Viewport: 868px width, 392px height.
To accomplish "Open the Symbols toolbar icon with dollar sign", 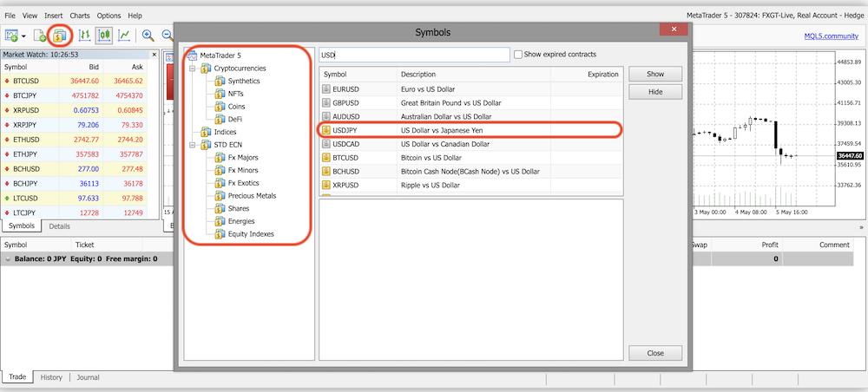I will pyautogui.click(x=60, y=36).
